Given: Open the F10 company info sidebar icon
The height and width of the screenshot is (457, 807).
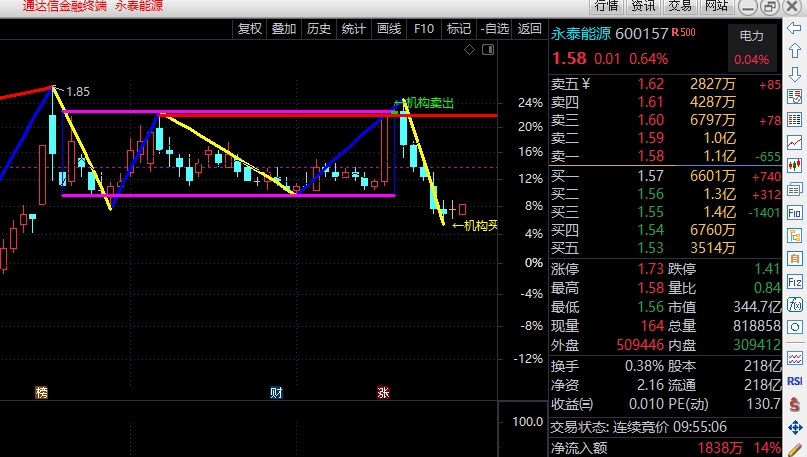Looking at the screenshot, I should [x=795, y=213].
